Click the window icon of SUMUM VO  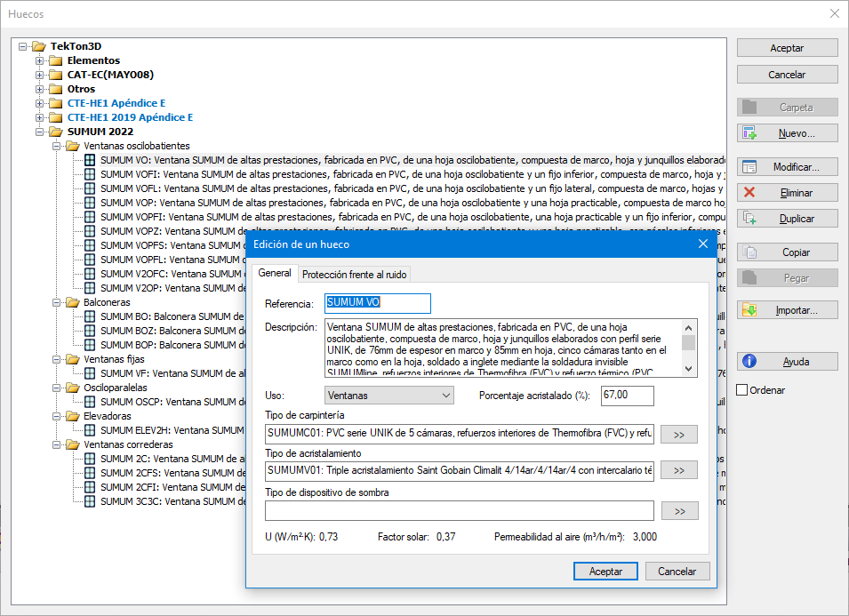(x=90, y=160)
